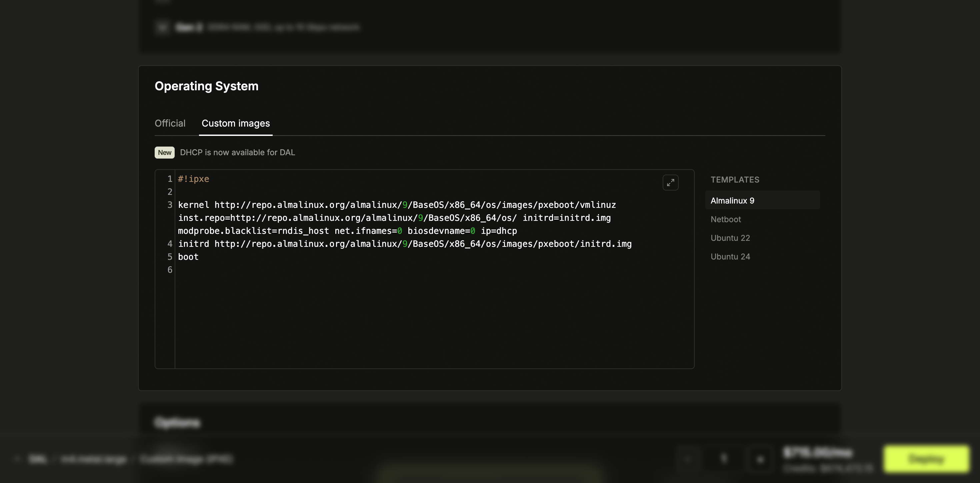Select the Ubuntu 24 template
This screenshot has width=980, height=483.
pos(730,256)
